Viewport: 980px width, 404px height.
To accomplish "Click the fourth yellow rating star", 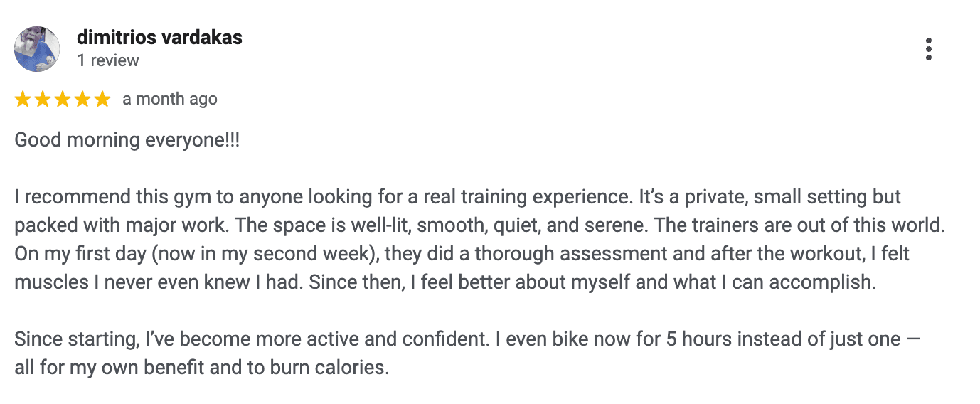I will coord(82,100).
